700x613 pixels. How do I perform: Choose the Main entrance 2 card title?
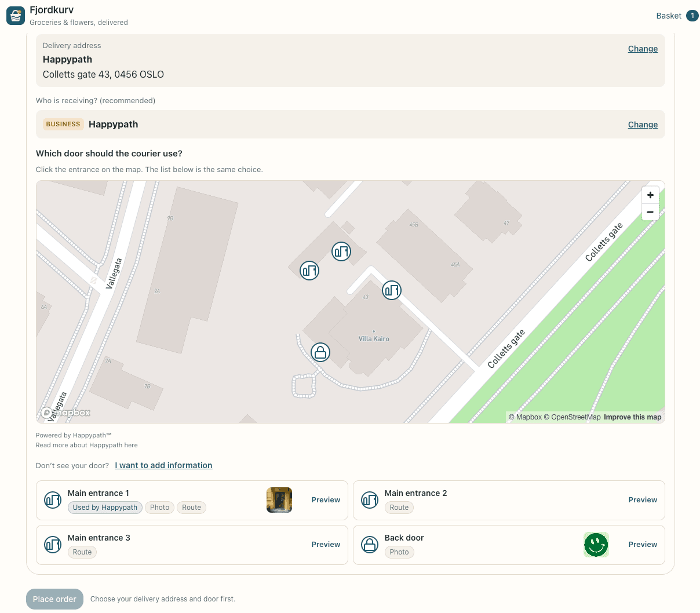416,493
